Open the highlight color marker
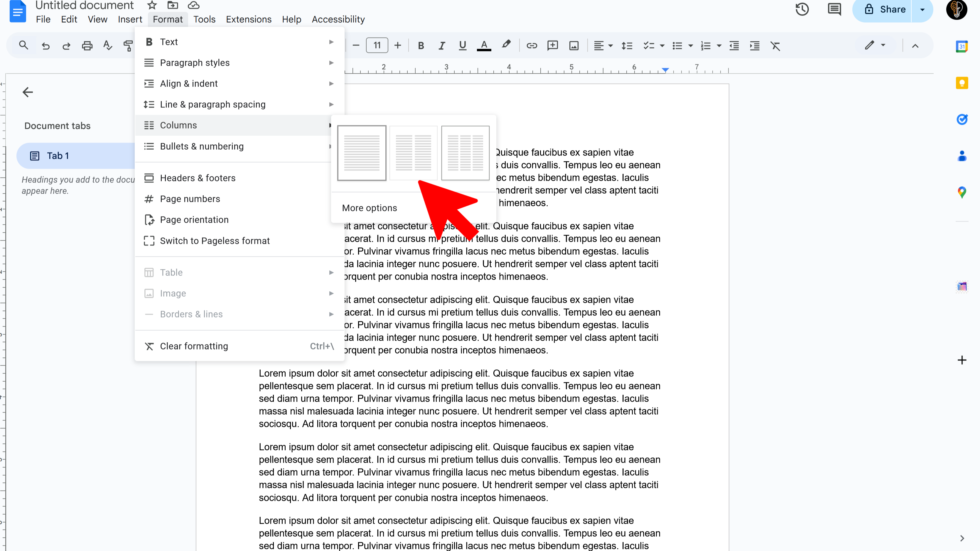 pyautogui.click(x=506, y=45)
